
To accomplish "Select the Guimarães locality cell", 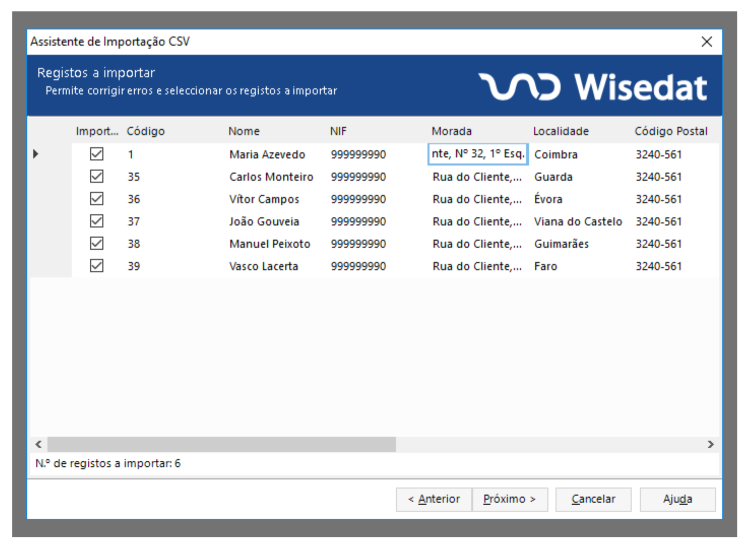I will coord(561,244).
